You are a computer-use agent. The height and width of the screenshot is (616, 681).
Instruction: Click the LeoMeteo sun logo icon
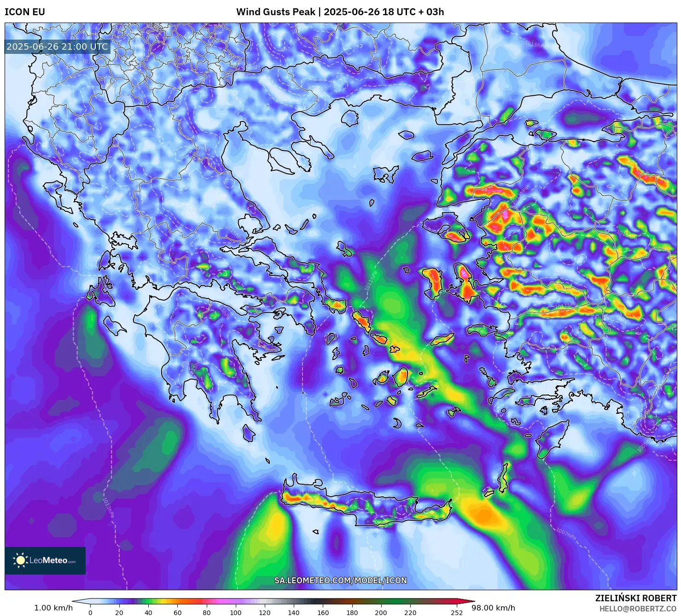pyautogui.click(x=20, y=560)
